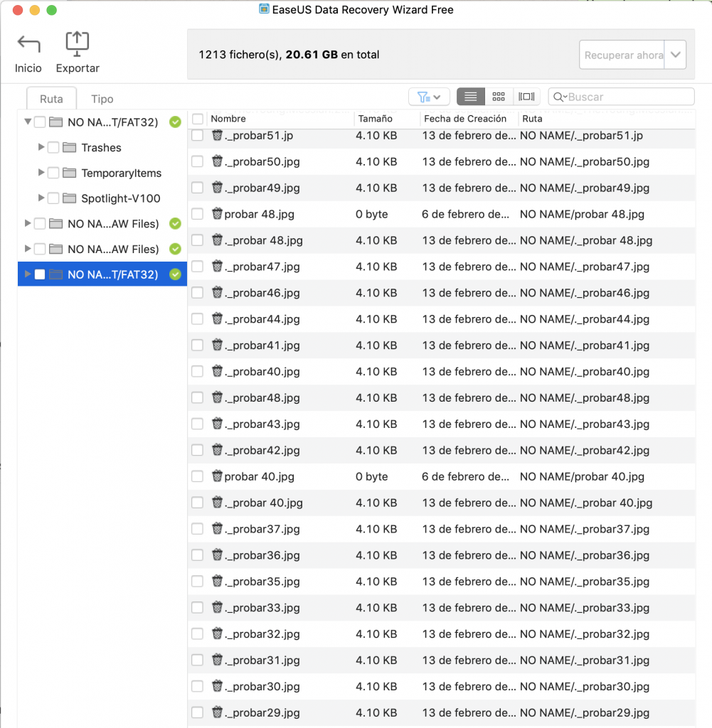Click the Exportar upload icon
Screen dimensions: 712x728
pyautogui.click(x=77, y=44)
